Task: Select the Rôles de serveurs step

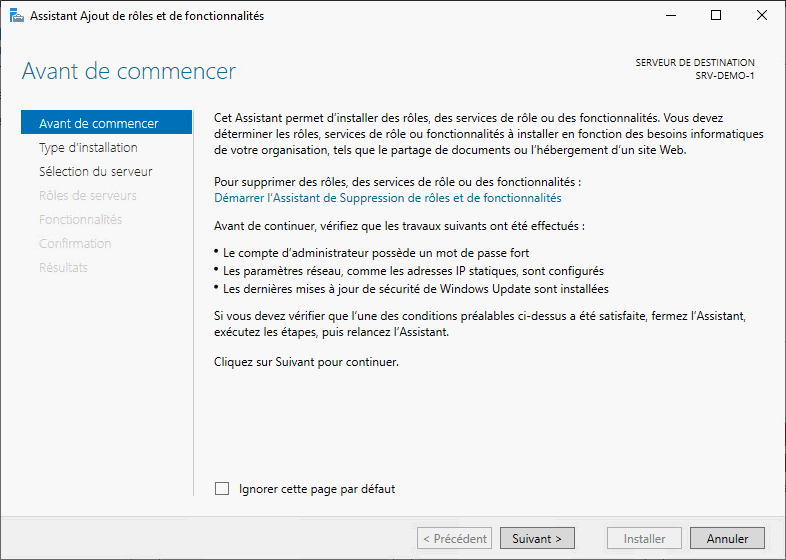Action: point(87,195)
